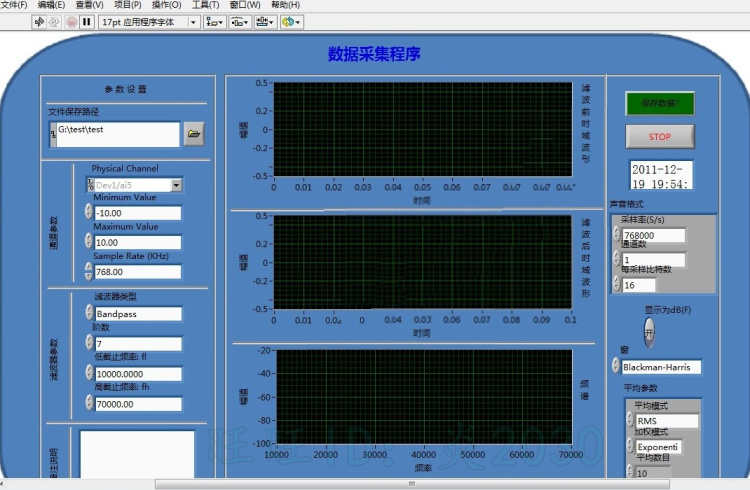
Task: Click the Run arrow in the toolbar
Action: coord(39,22)
